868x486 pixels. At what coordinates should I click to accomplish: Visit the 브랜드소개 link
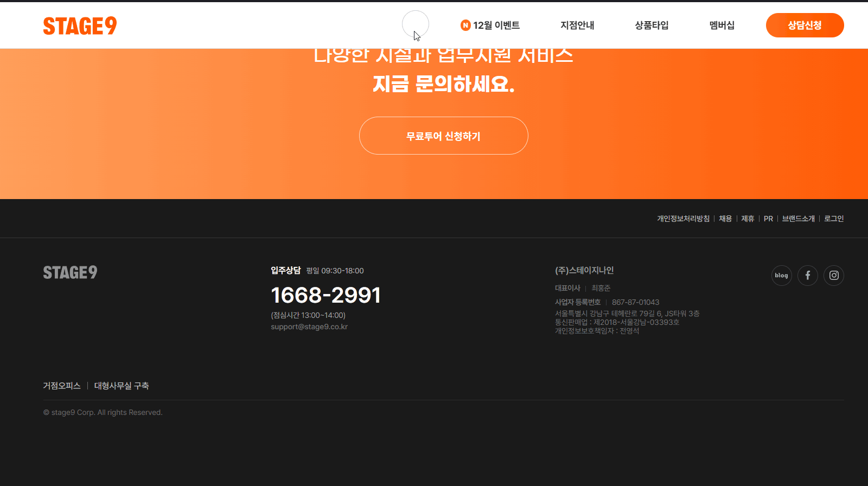798,219
